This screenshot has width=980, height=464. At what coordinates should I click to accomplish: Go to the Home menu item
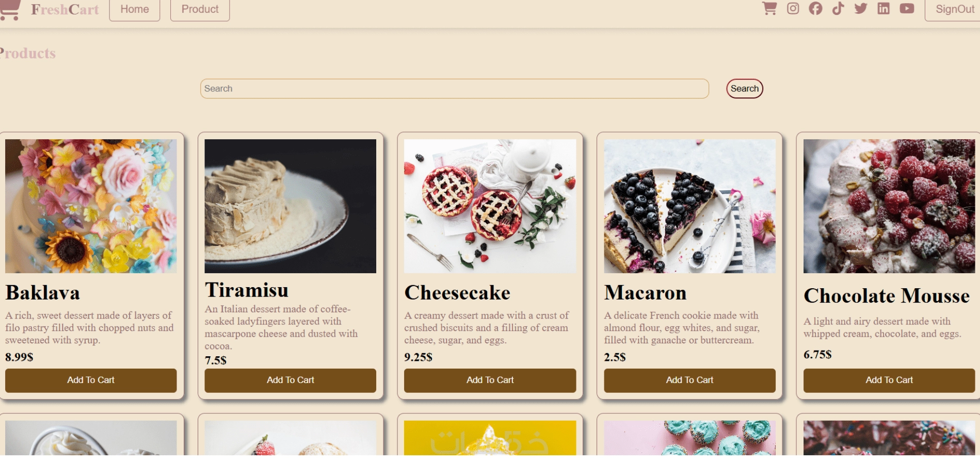click(135, 9)
